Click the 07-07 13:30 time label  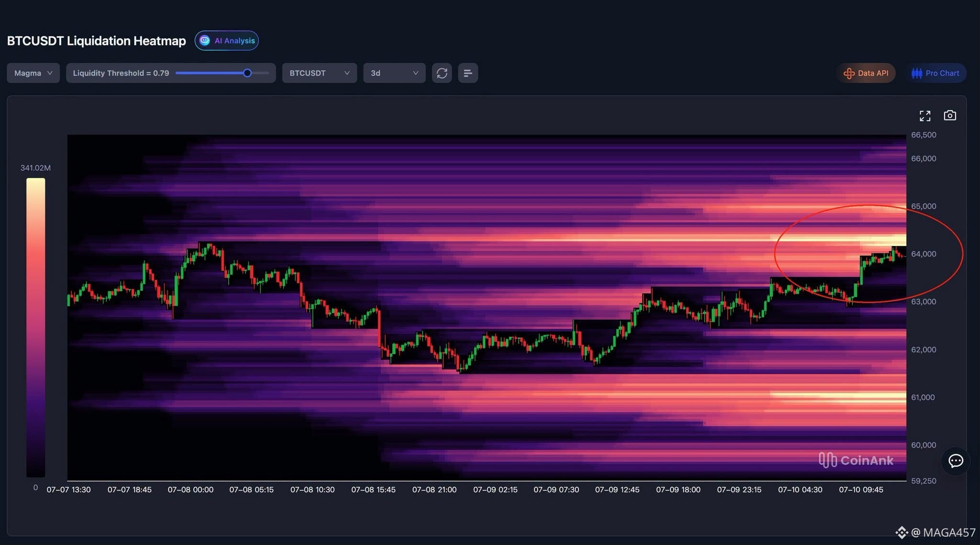point(68,489)
